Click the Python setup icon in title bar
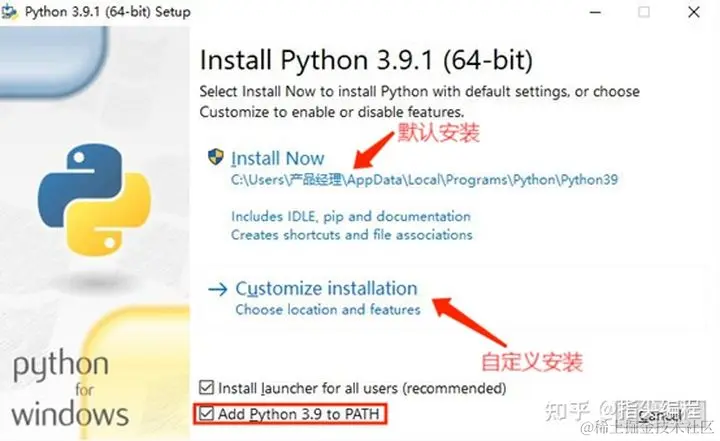The width and height of the screenshot is (720, 441). (10, 12)
